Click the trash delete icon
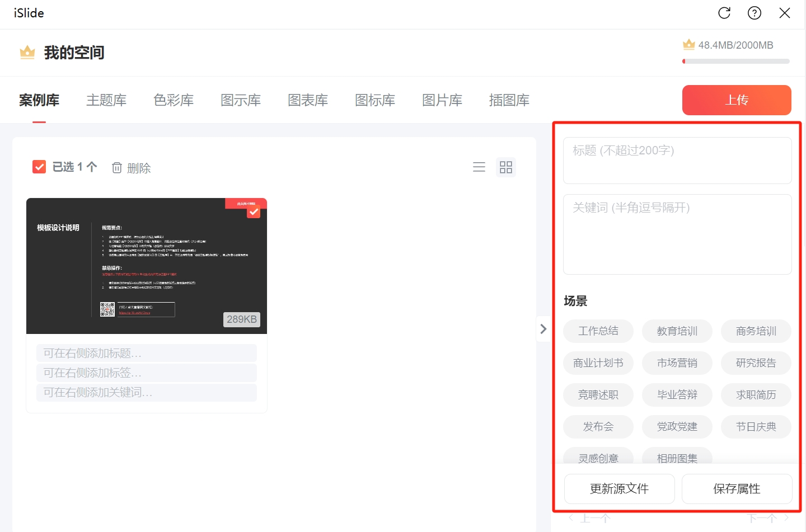806x532 pixels. pyautogui.click(x=117, y=168)
